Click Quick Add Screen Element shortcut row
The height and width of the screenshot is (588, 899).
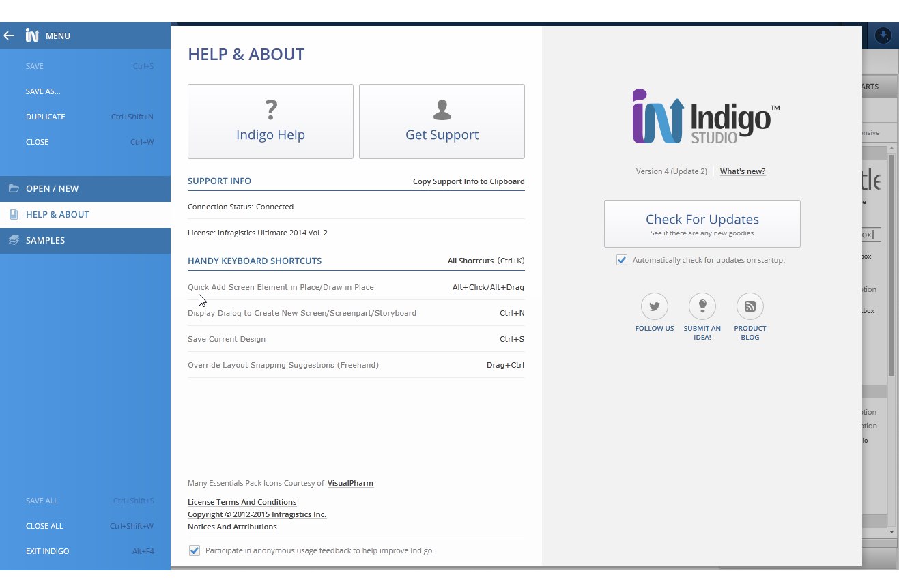(356, 287)
